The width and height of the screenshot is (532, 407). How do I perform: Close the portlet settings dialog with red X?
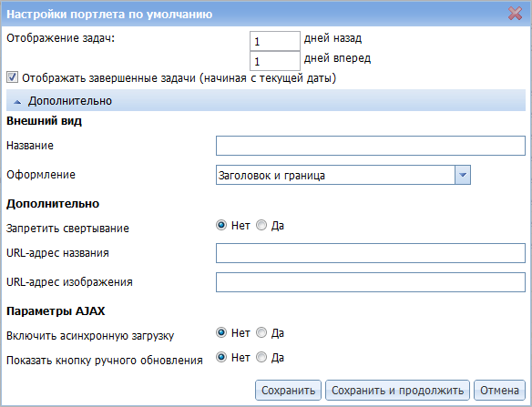coord(515,14)
